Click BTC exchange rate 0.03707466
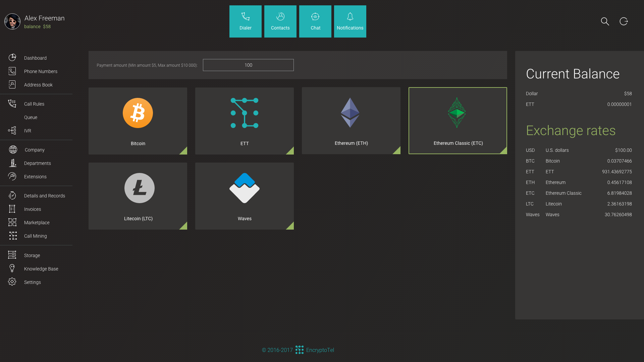 tap(620, 161)
